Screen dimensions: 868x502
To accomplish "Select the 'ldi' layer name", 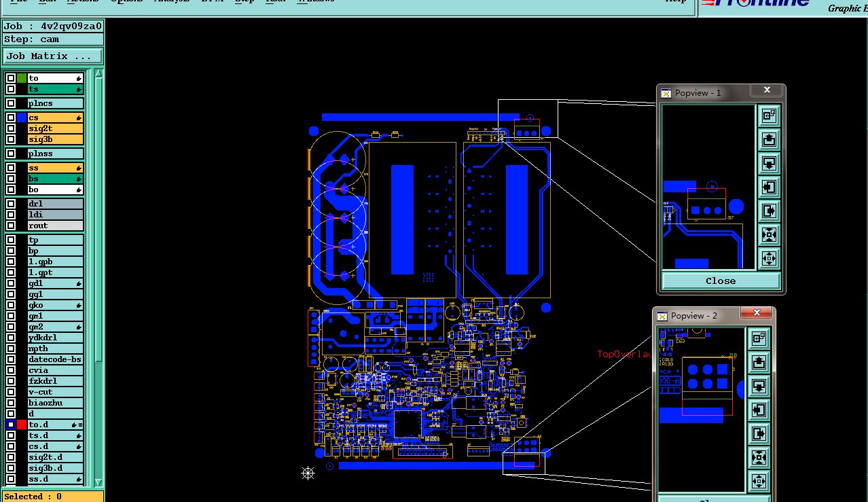I will tap(55, 215).
